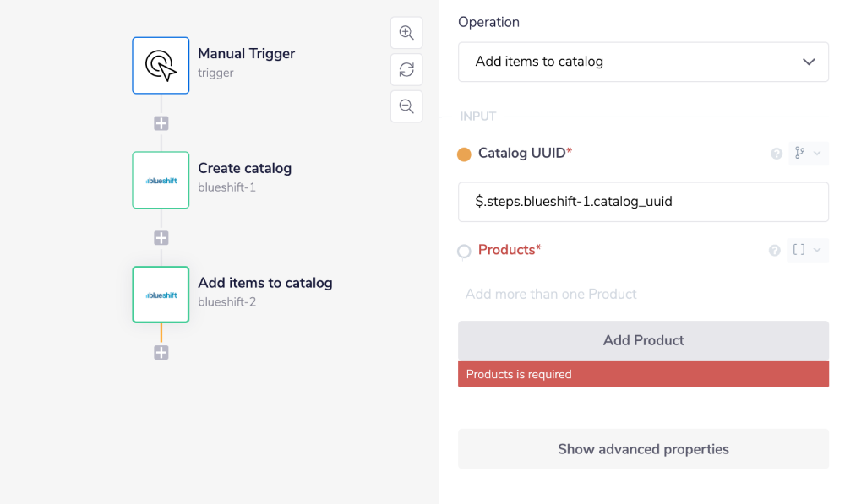Toggle the orange Catalog UUID status circle
The image size is (845, 504).
(464, 154)
